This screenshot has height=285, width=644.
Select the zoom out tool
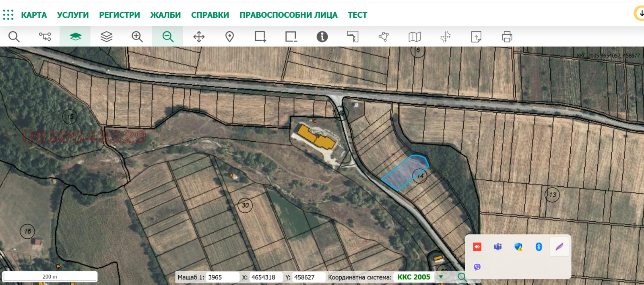pyautogui.click(x=168, y=37)
